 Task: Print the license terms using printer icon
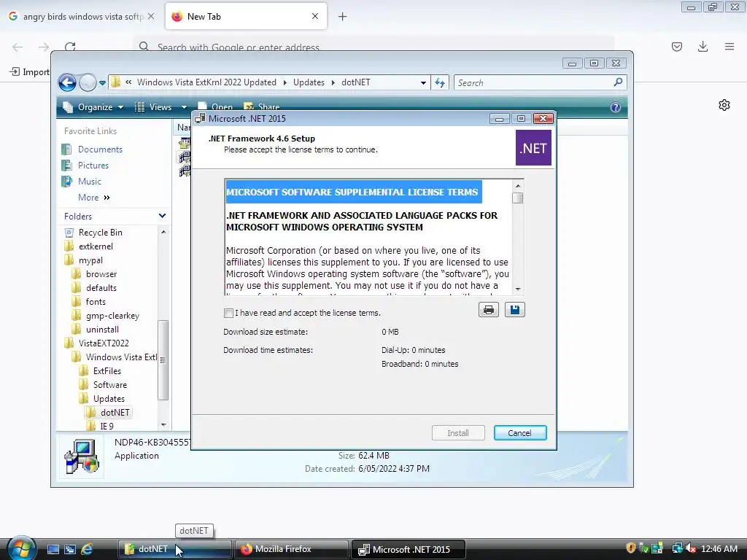488,310
